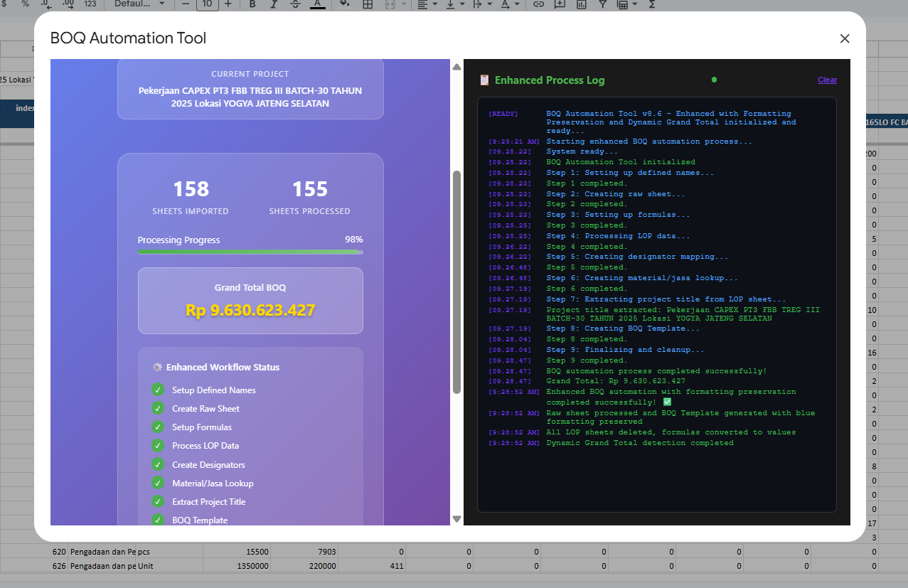Click the notepad icon beside Enhanced Process Log

pos(485,80)
